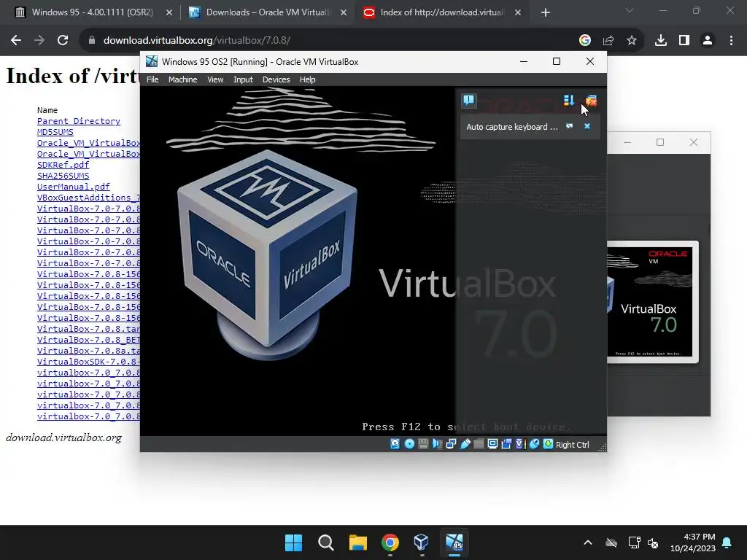The width and height of the screenshot is (747, 560).
Task: Click the network adapters status icon
Action: [x=451, y=444]
